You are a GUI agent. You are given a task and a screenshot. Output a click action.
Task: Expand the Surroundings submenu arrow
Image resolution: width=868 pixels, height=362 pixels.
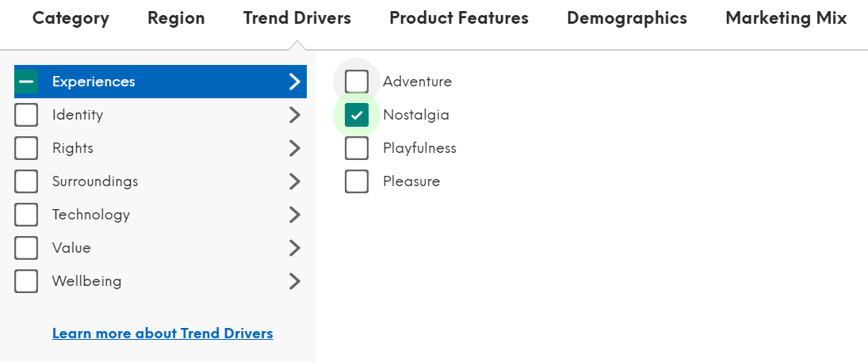coord(295,181)
